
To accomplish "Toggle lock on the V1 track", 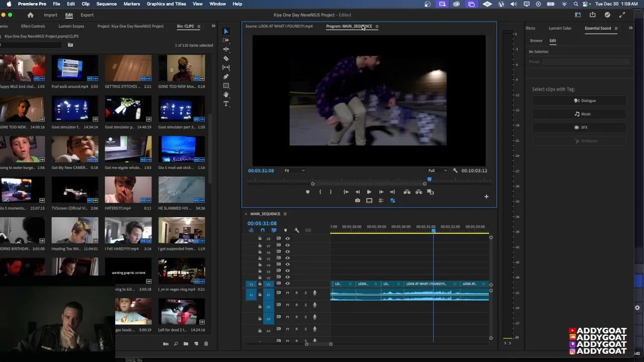I will click(x=260, y=284).
